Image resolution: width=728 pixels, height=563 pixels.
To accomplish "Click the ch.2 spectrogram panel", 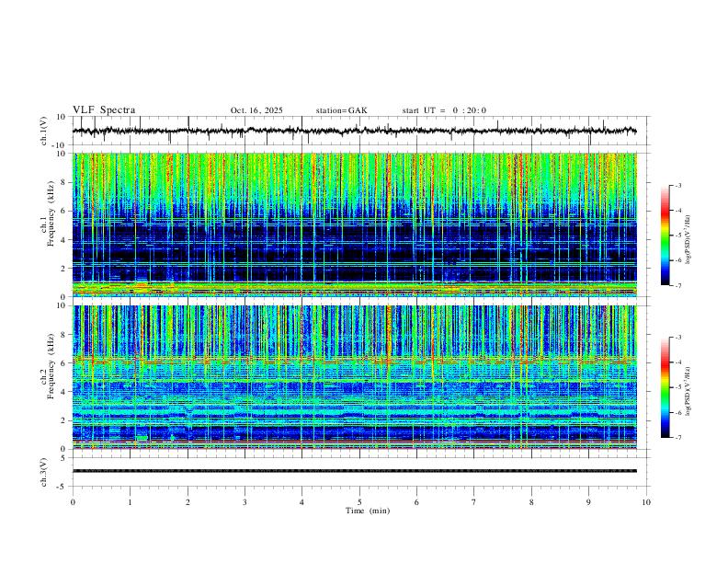I will [x=354, y=377].
